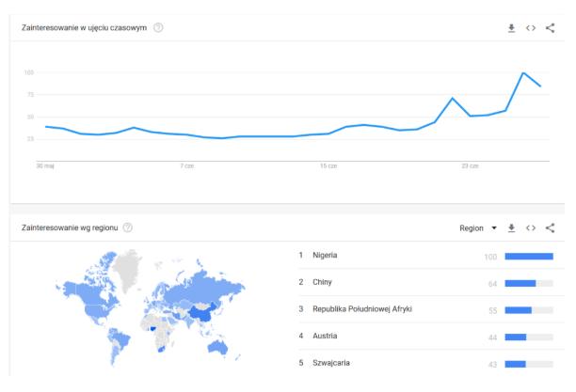This screenshot has width=576, height=392.
Task: Open help for Zainteresowanie w ujęciu czasowym
Action: point(158,27)
